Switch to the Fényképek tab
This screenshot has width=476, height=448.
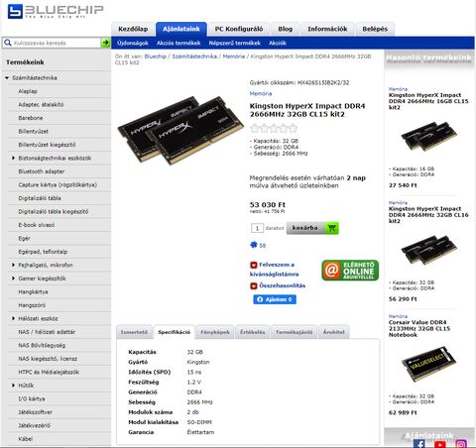215,332
